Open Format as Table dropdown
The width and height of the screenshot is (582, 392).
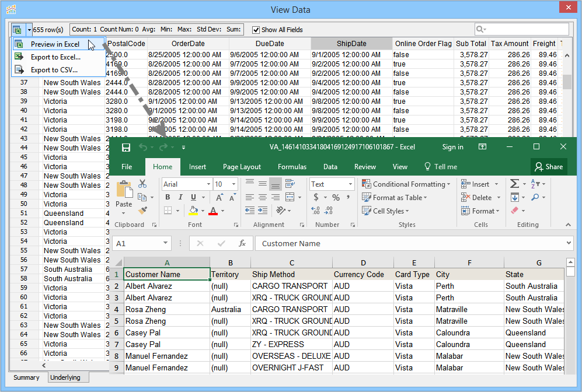coord(395,197)
